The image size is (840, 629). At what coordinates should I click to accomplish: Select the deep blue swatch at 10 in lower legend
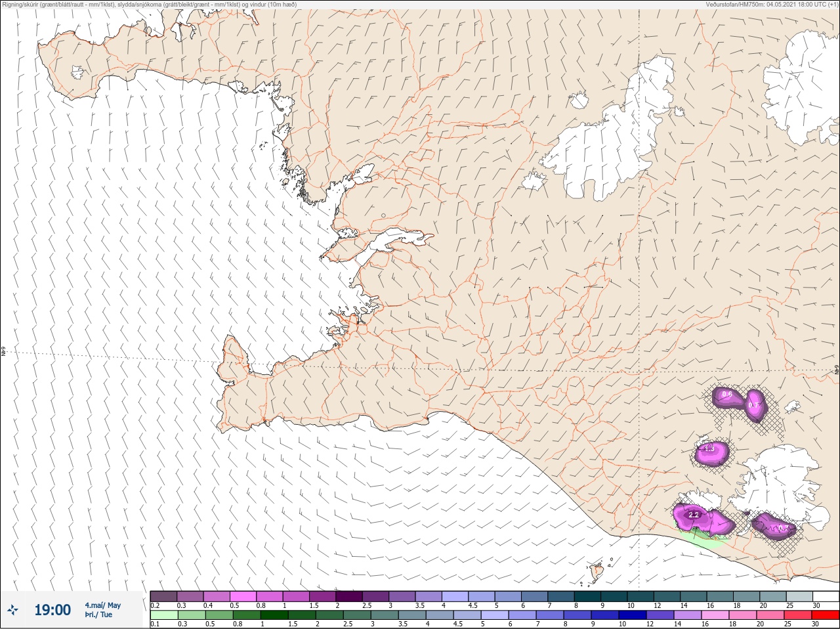pyautogui.click(x=632, y=615)
